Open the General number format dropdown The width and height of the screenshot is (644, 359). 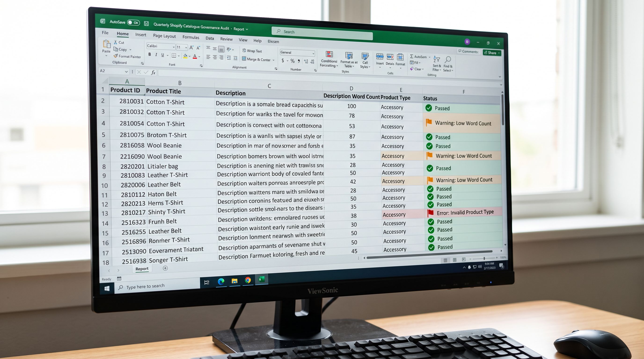coord(313,54)
